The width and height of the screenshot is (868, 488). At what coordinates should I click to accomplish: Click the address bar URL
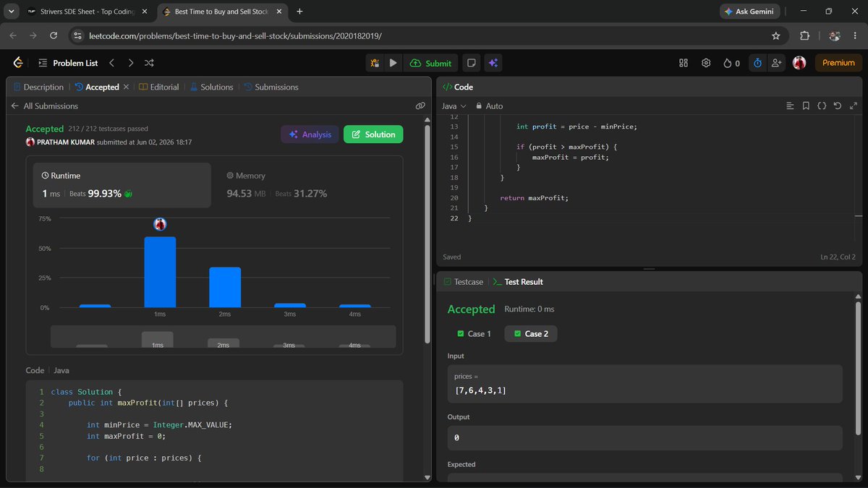pos(235,35)
